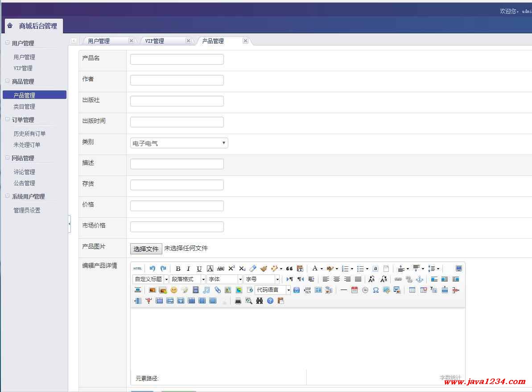
Task: Click the 产品名 input field
Action: pos(177,59)
